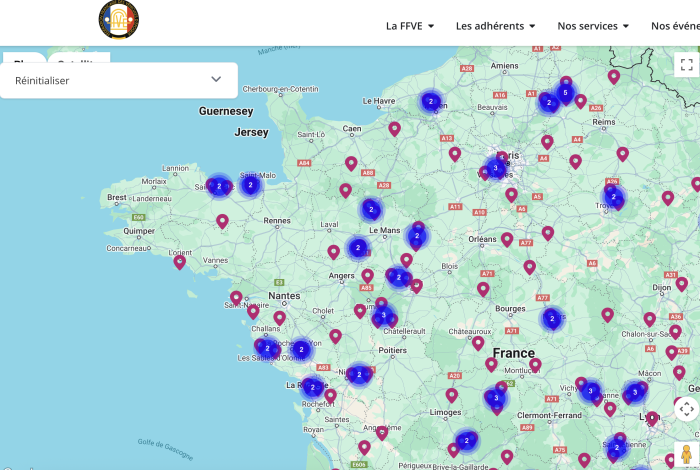The width and height of the screenshot is (700, 470).
Task: Open the cluster of 3 markers near Châtellerault
Action: click(383, 315)
